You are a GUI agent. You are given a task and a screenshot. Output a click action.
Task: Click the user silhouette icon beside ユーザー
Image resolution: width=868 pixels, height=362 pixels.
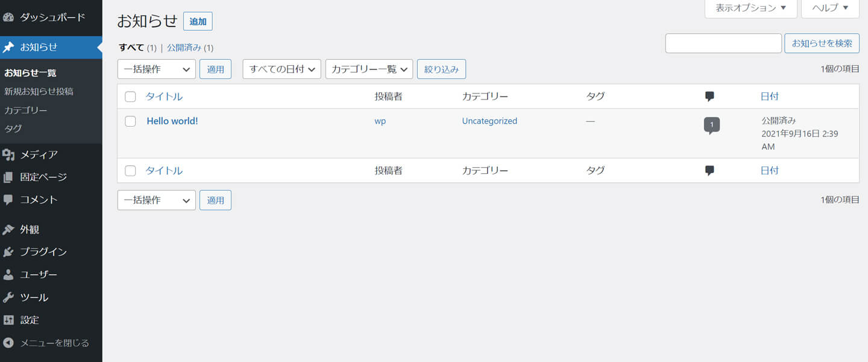[8, 275]
